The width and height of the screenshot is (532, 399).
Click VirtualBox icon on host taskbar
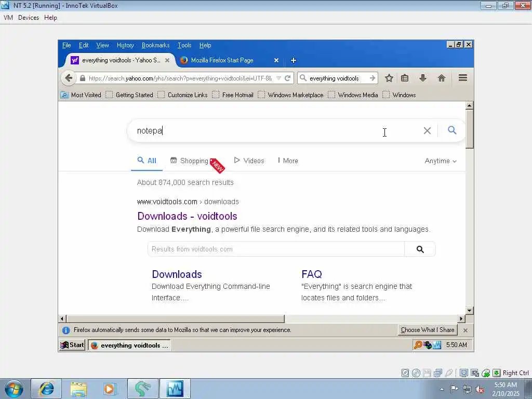(175, 389)
